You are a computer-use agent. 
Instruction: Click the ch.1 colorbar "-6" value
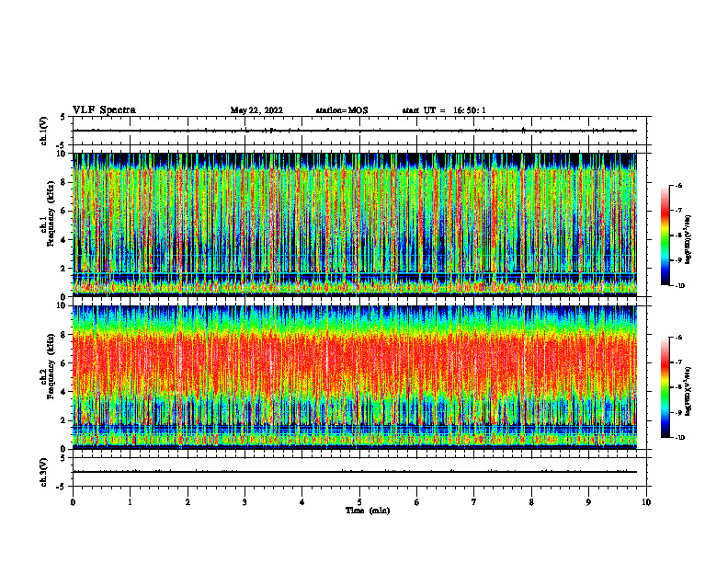679,185
